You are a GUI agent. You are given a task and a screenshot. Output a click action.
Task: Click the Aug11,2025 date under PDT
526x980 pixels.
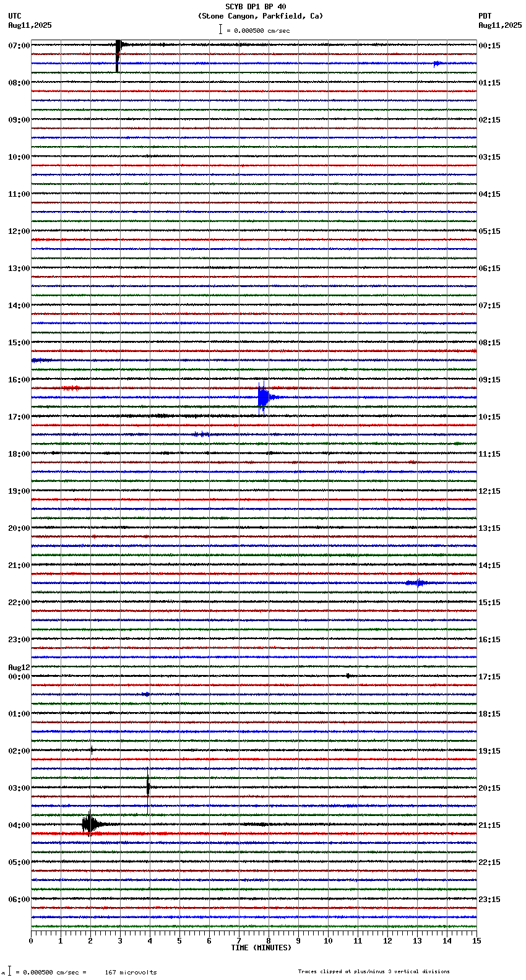coord(500,25)
